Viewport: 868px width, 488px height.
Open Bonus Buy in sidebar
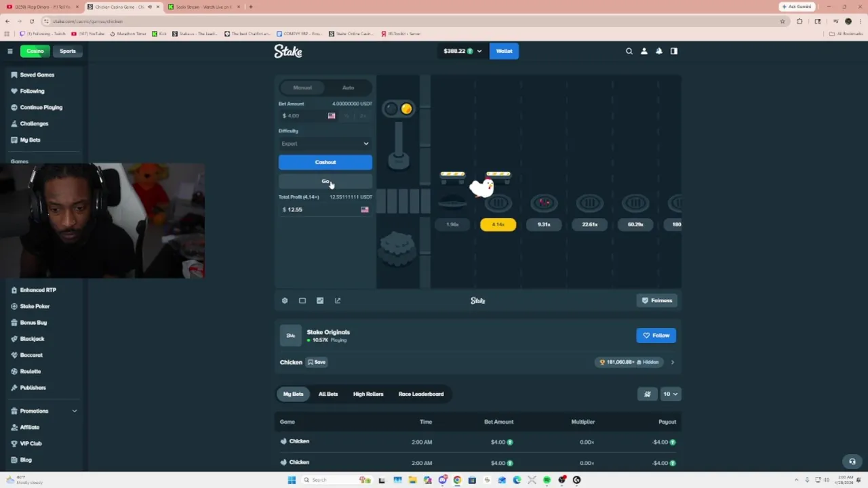click(x=33, y=323)
